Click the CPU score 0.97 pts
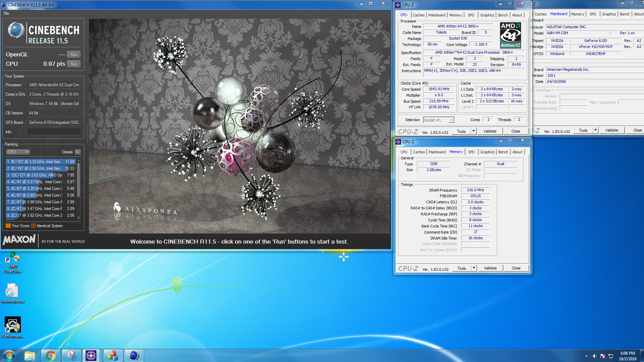Viewport: 644px width, 362px height. click(54, 64)
